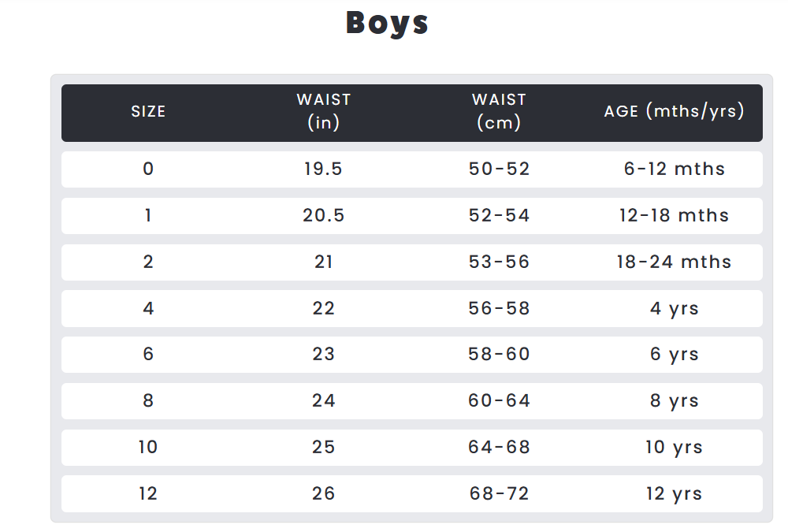Image resolution: width=788 pixels, height=532 pixels.
Task: Select the 6-12 mths age cell
Action: click(675, 169)
